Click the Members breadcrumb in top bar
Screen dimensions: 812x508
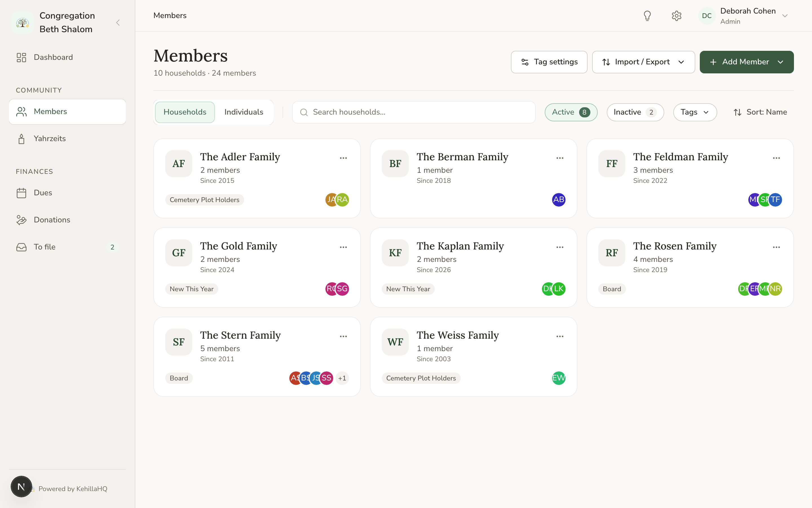click(170, 16)
